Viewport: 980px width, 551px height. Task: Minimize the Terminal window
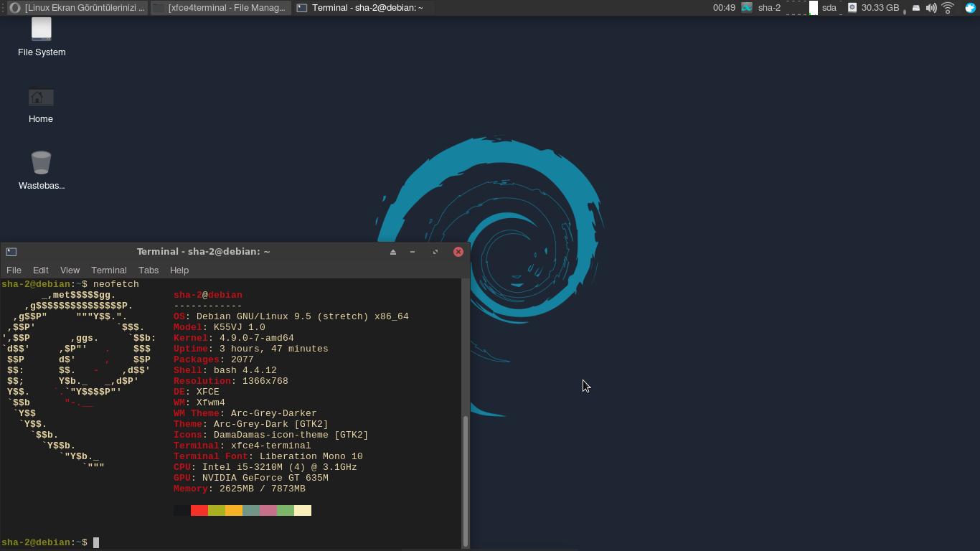413,252
